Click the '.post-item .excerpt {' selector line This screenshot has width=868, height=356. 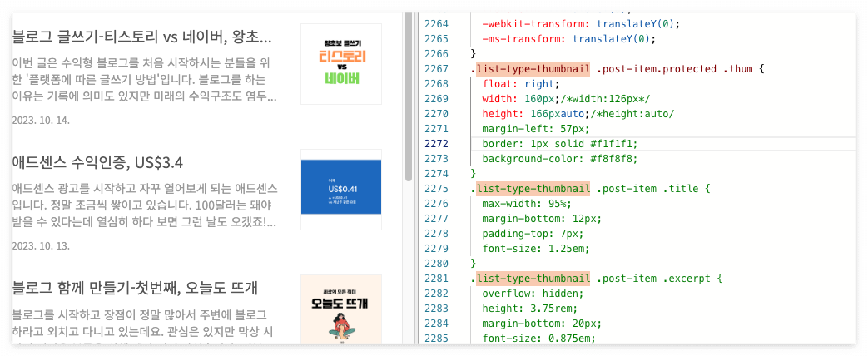point(597,279)
